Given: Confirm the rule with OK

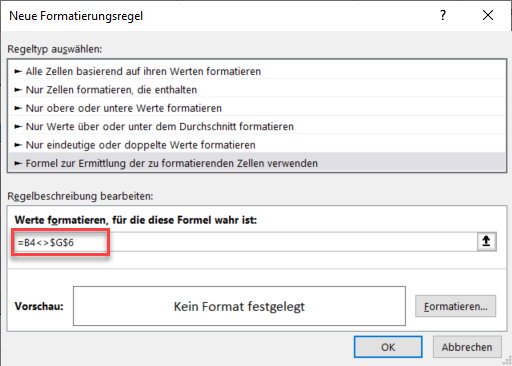Looking at the screenshot, I should click(x=388, y=347).
